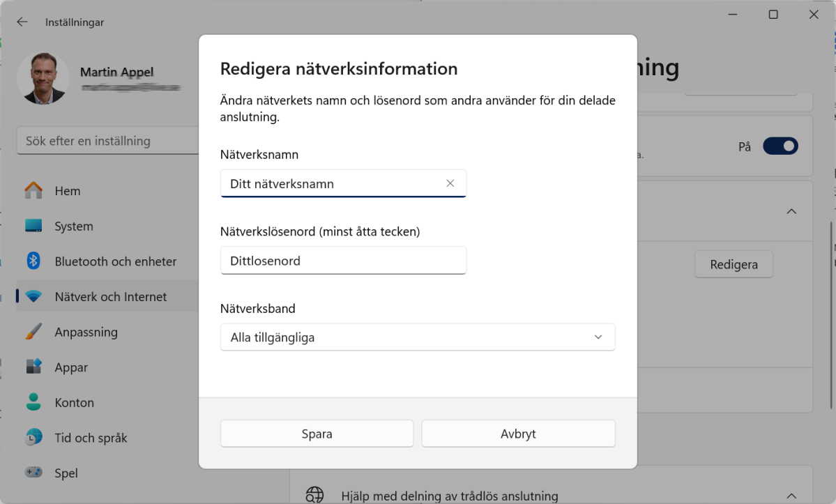Disable the På toggle switch
This screenshot has width=836, height=504.
[780, 146]
